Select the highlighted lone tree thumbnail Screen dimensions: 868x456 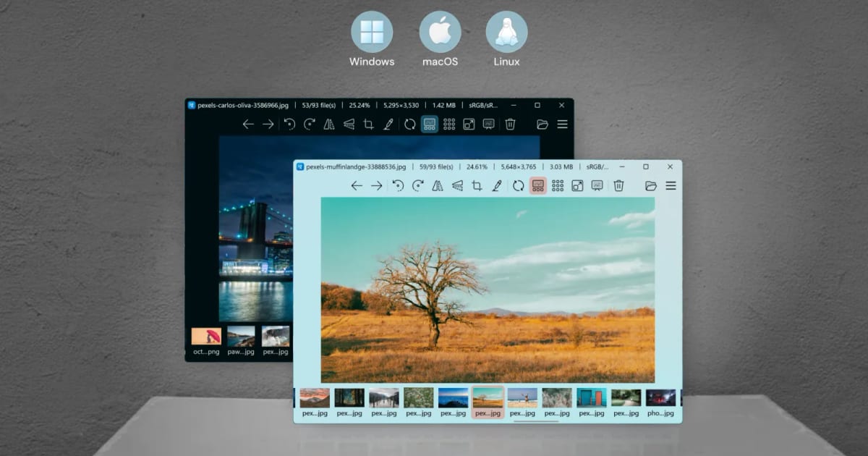pos(488,402)
